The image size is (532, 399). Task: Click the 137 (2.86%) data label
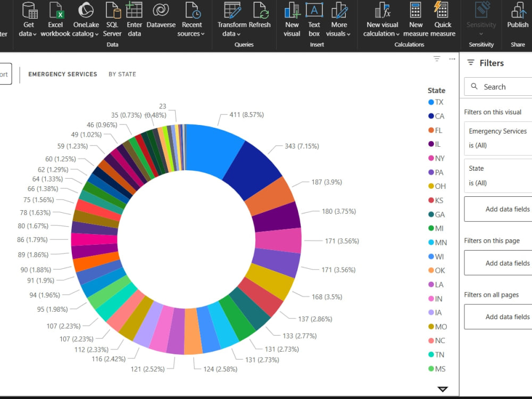[315, 319]
